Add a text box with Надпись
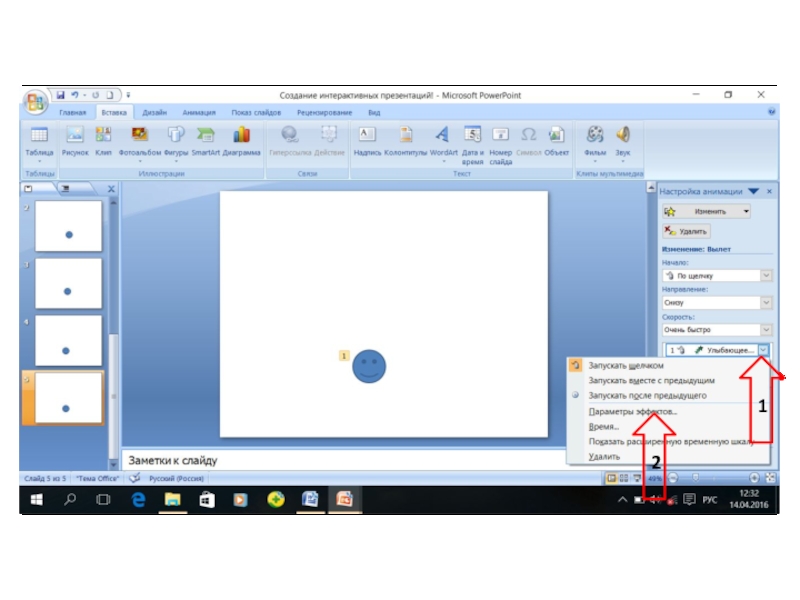 tap(367, 139)
